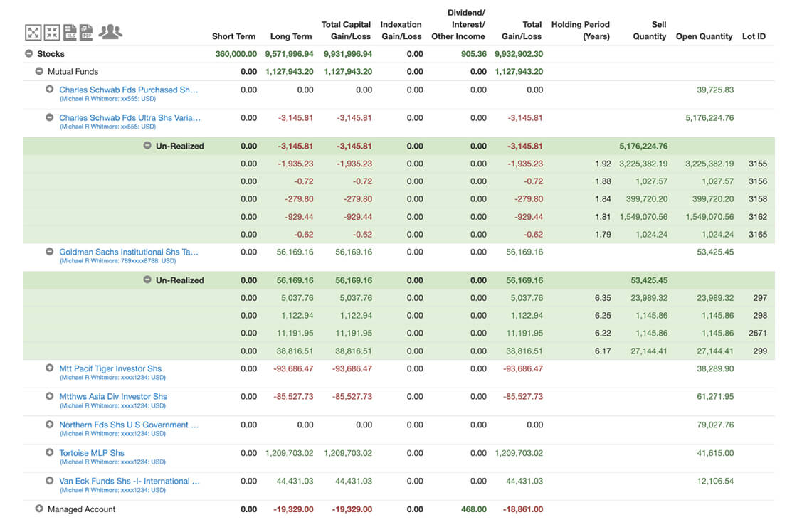Image resolution: width=797 pixels, height=532 pixels.
Task: Collapse the Mutual Funds group
Action: point(39,72)
